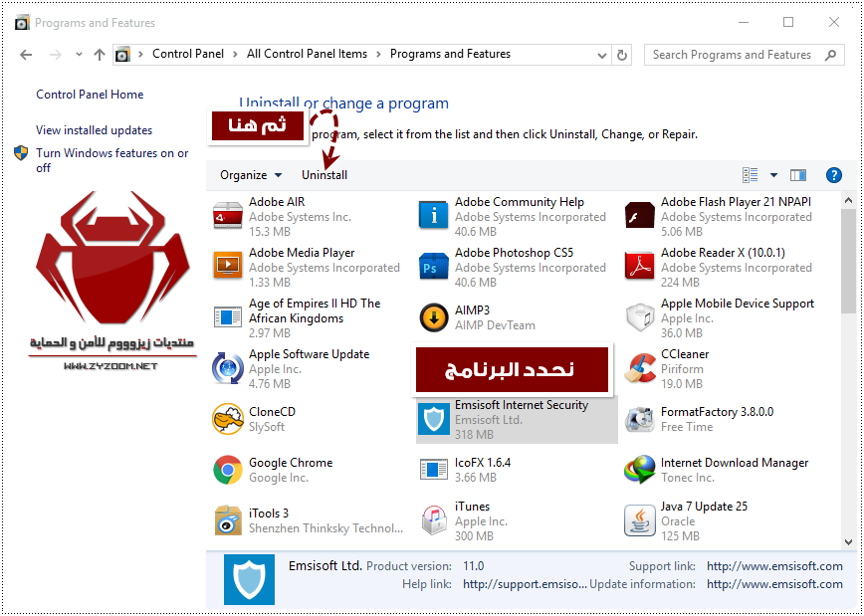Click the Adobe Reader X icon
Screen dimensions: 864x616
pyautogui.click(x=640, y=266)
